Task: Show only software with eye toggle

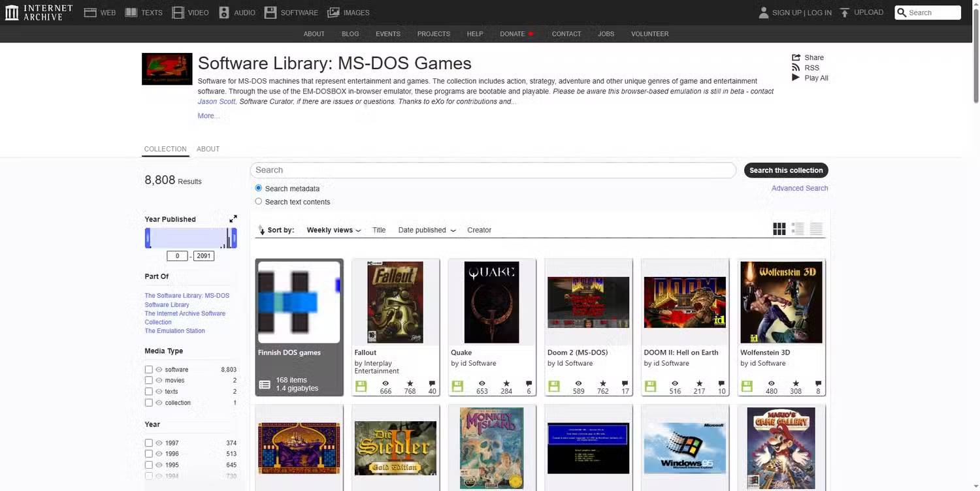Action: pyautogui.click(x=159, y=370)
